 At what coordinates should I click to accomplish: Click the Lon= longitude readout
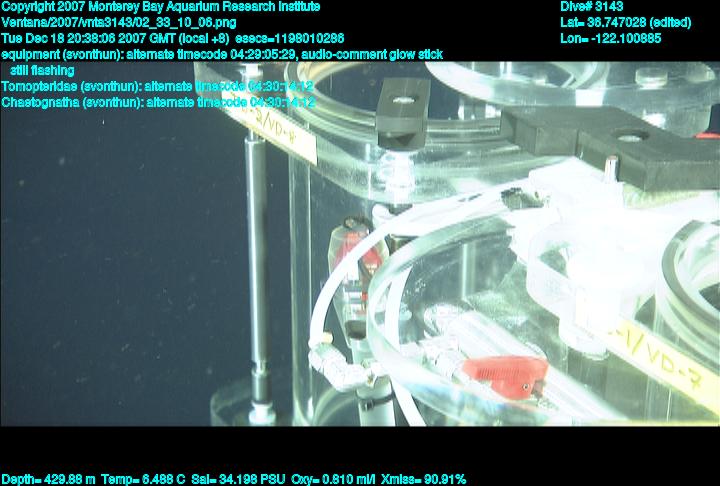[612, 39]
